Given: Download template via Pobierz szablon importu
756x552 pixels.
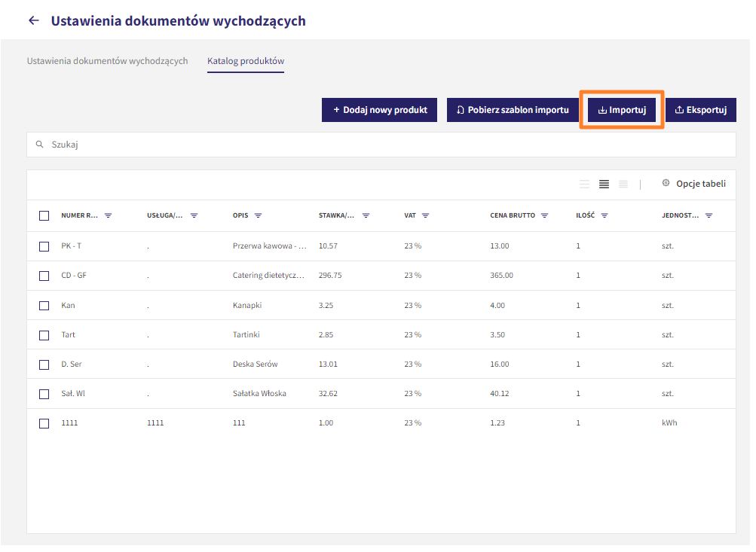Looking at the screenshot, I should pyautogui.click(x=513, y=110).
